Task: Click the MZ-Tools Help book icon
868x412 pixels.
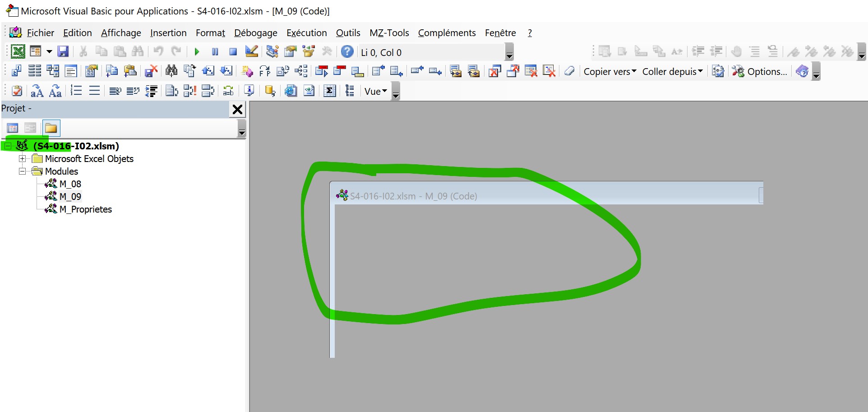Action: tap(802, 71)
